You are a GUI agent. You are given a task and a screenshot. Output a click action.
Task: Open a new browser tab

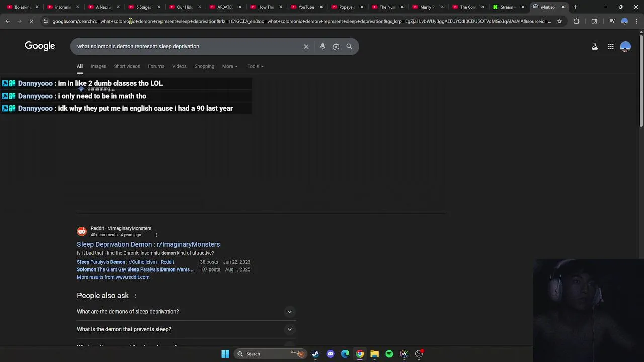pos(575,7)
